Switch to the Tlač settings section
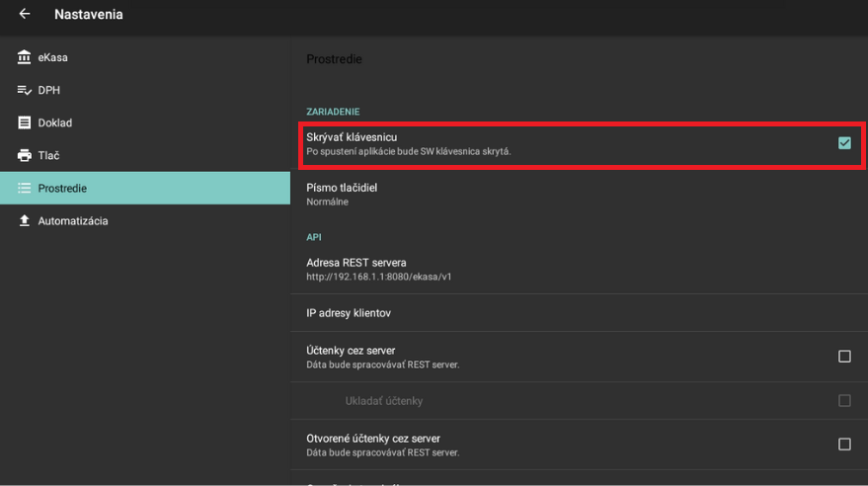 click(x=49, y=155)
